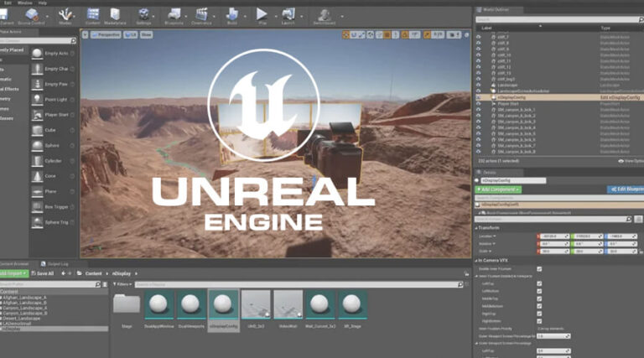Toggle LeftTop viewport checkbox
This screenshot has width=644, height=358.
click(x=539, y=283)
